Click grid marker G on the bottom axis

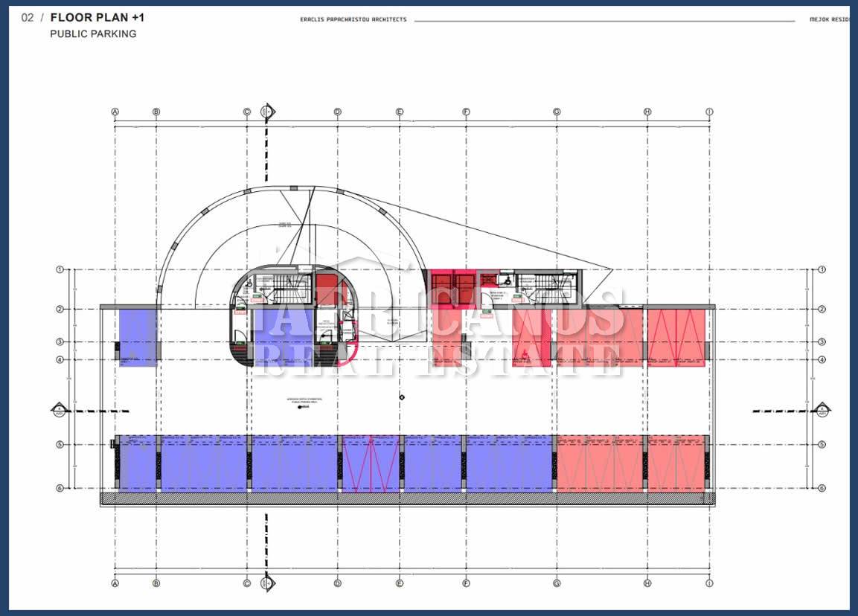point(557,583)
